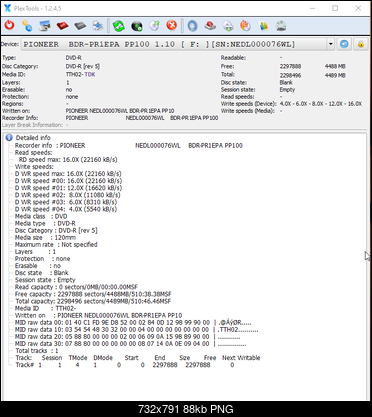Click Write speeds (Device) value in summary
372x417 pixels.
point(321,104)
